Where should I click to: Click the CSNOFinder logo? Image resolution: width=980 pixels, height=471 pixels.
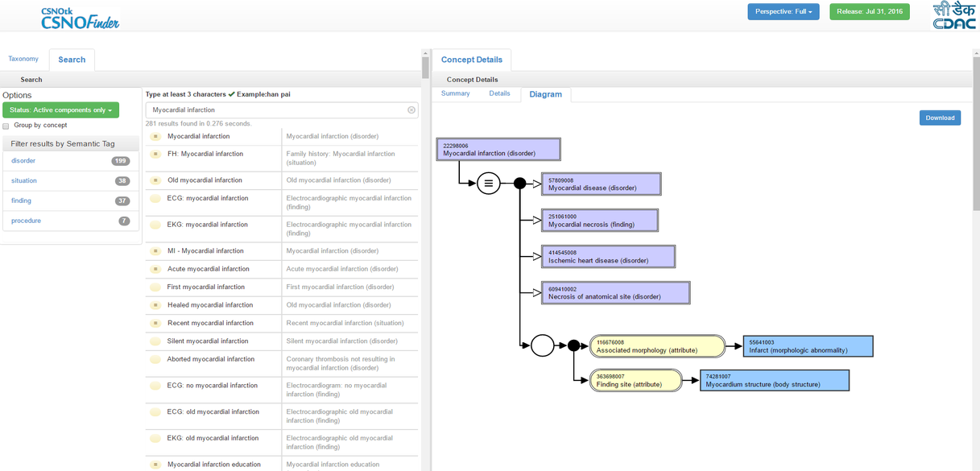coord(80,18)
